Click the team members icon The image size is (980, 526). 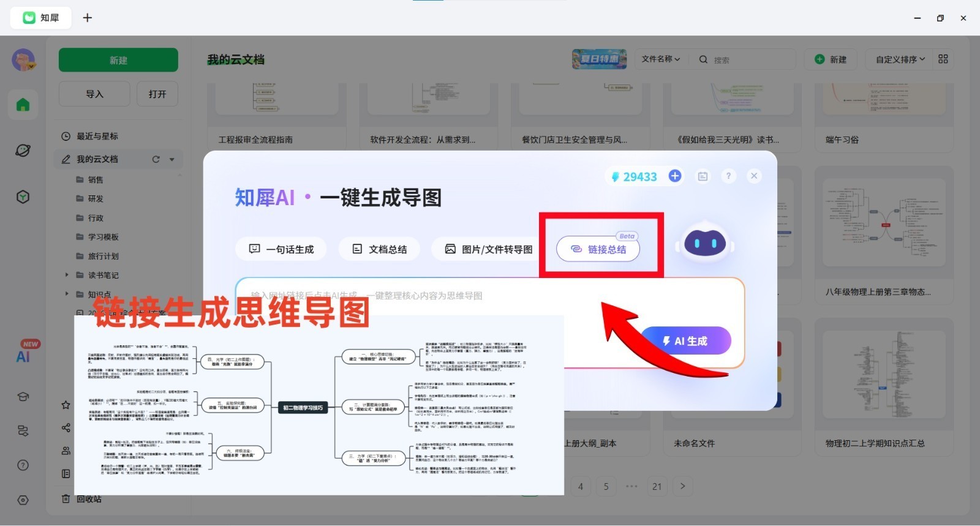tap(66, 451)
